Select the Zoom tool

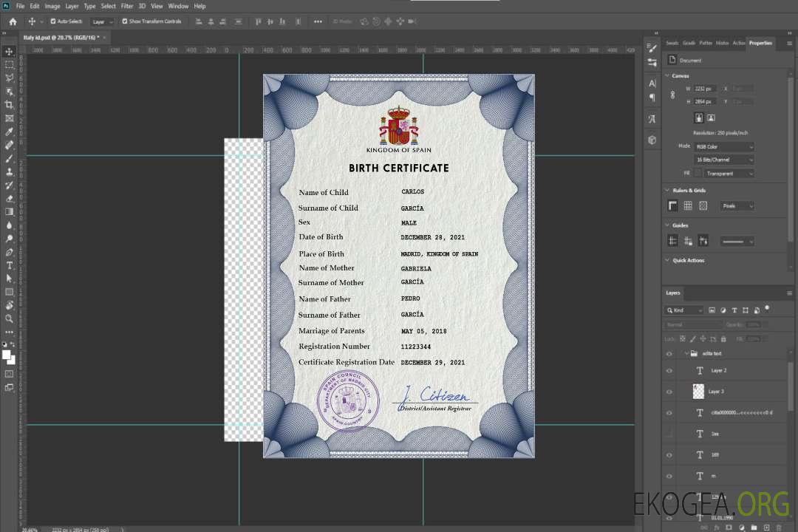tap(9, 318)
